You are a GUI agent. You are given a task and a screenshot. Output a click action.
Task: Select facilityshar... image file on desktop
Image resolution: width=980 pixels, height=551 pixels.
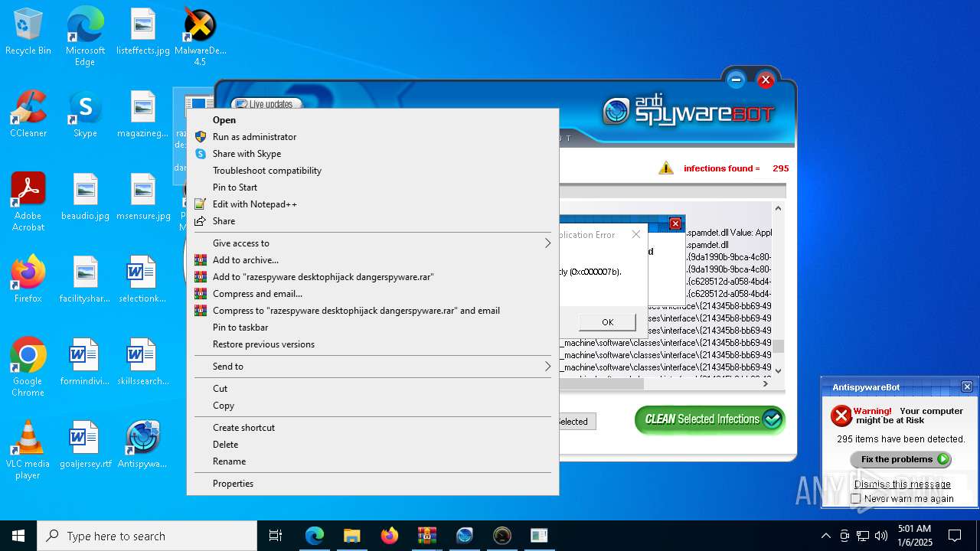tap(85, 280)
